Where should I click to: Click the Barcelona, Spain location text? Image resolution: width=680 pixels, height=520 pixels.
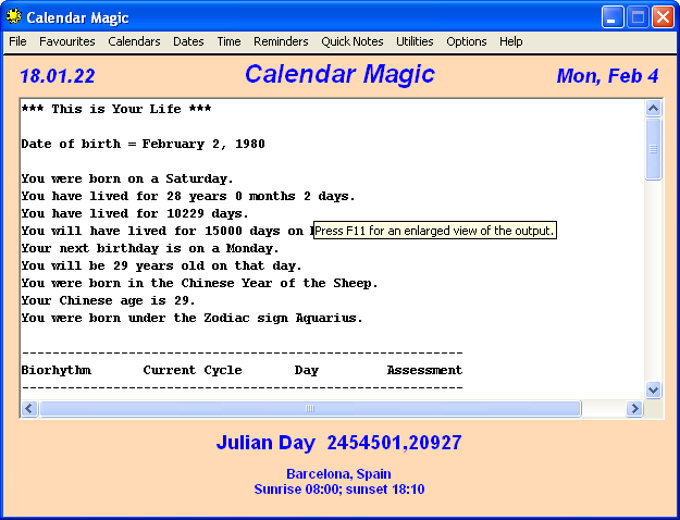point(339,474)
